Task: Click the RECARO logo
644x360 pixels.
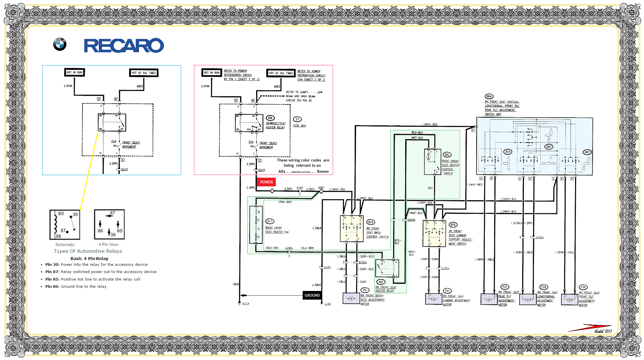Action: [x=124, y=45]
